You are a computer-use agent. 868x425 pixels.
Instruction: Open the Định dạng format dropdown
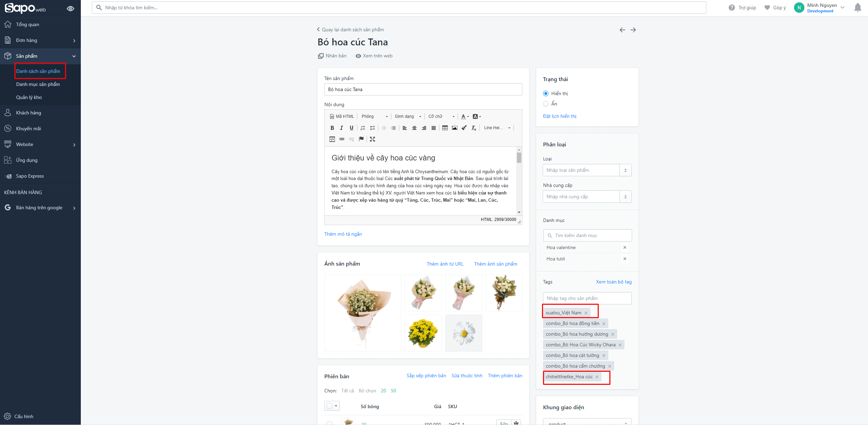(x=408, y=116)
